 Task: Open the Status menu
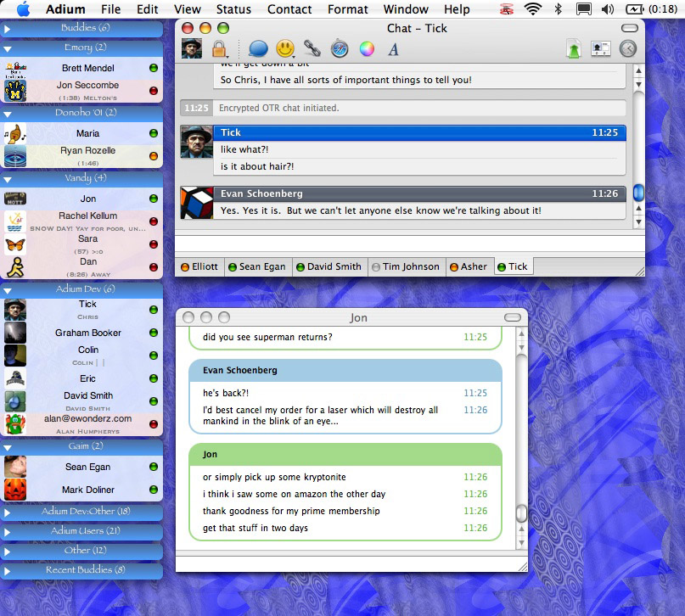pyautogui.click(x=233, y=9)
